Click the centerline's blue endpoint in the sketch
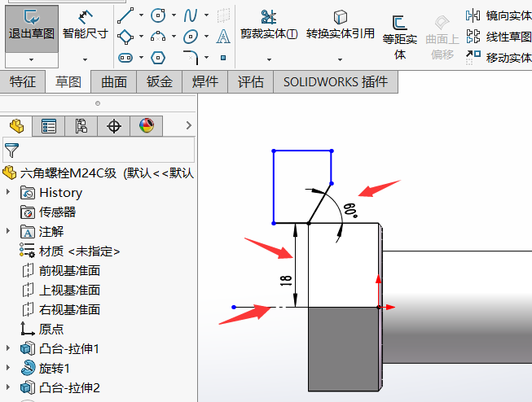The height and width of the screenshot is (402, 532). coord(234,307)
